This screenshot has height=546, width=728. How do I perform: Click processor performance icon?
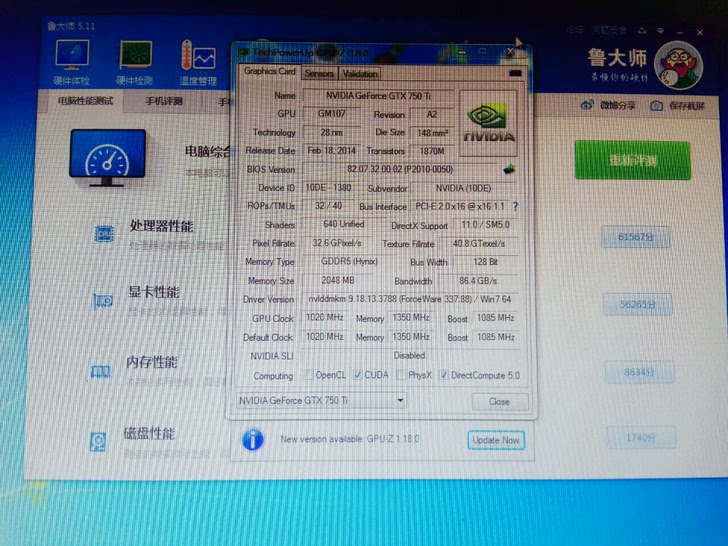pos(104,234)
